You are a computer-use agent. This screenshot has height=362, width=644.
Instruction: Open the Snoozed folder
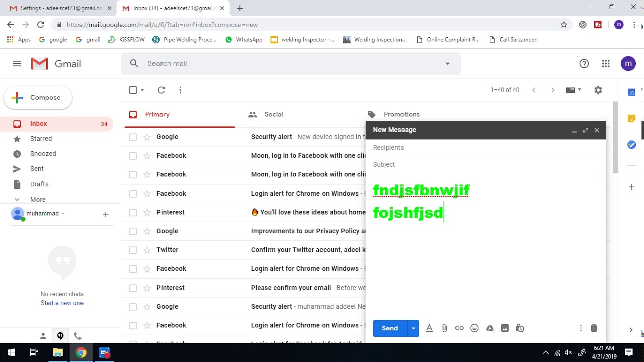pyautogui.click(x=43, y=154)
